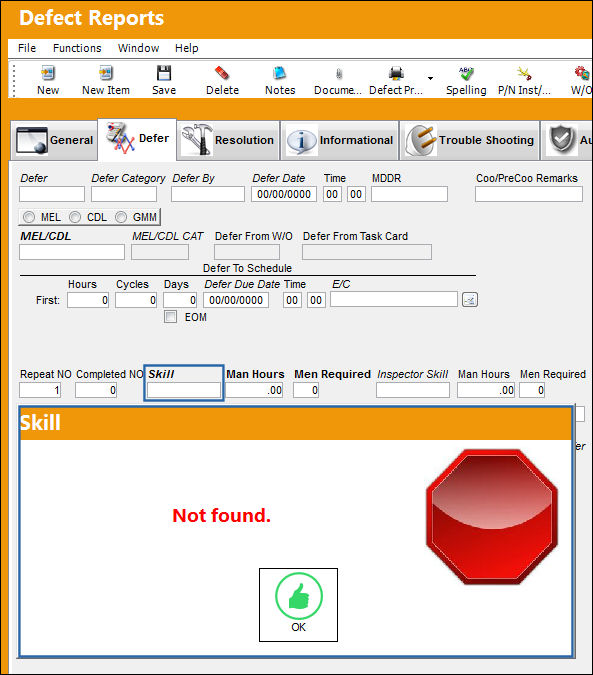Click the Coo/PreCoo Remarks field
Image resolution: width=593 pixels, height=675 pixels.
coord(529,194)
